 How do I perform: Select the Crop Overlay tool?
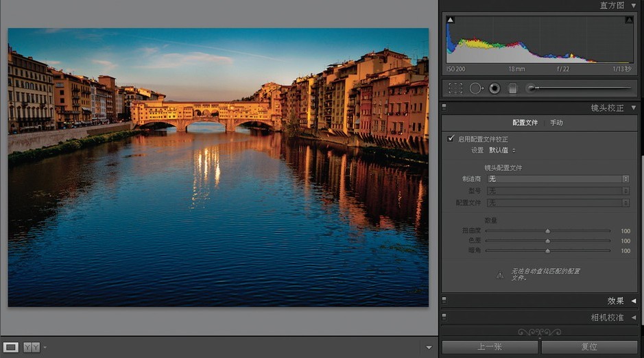(455, 88)
